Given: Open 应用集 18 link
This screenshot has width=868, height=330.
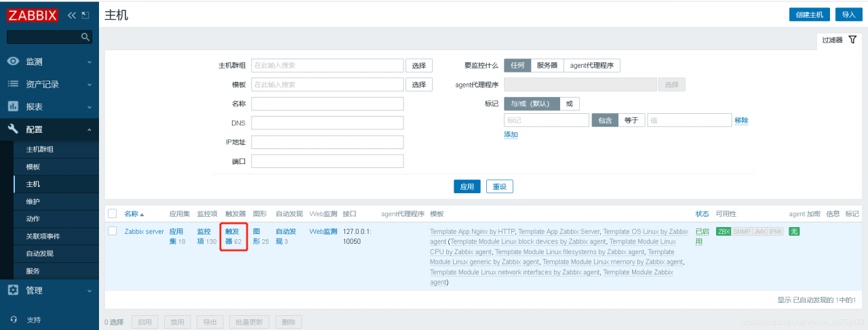Looking at the screenshot, I should 178,236.
